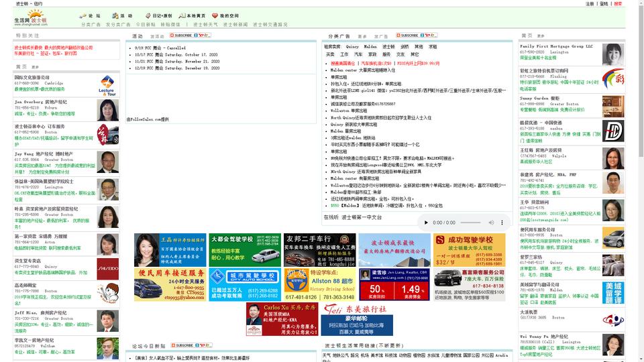Click the 生活网 波士顿 site logo
Viewport: 644px width, 362px height.
tap(31, 18)
